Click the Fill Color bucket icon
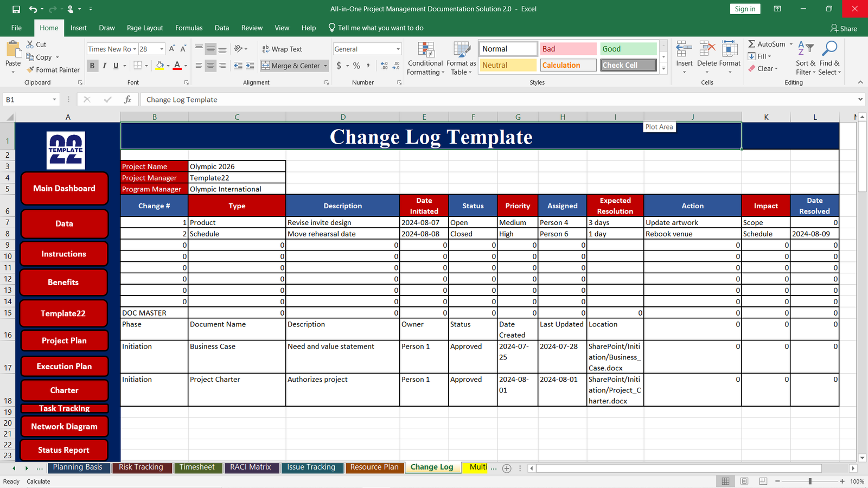This screenshot has height=488, width=868. click(159, 66)
